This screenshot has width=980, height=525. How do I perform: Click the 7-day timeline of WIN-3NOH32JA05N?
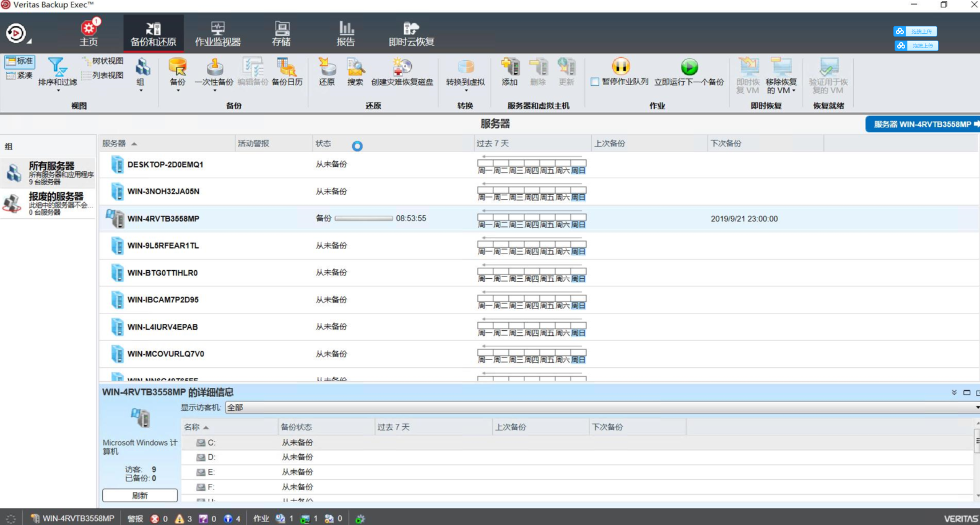[x=532, y=191]
